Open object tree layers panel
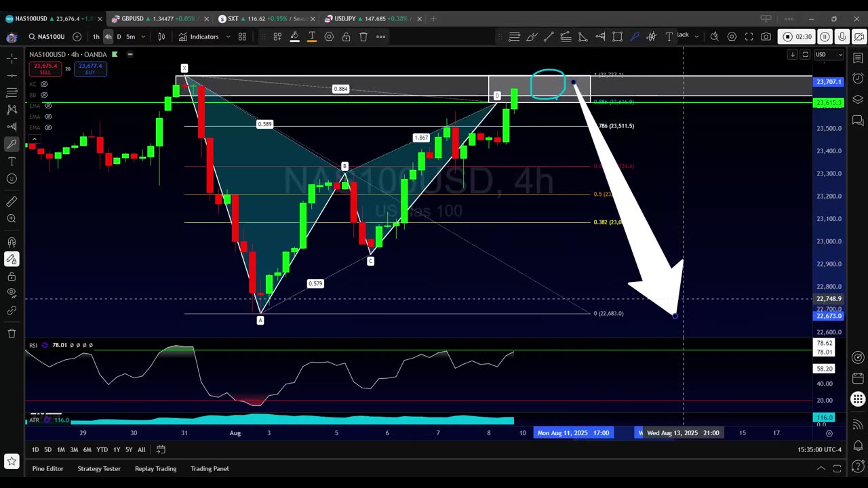Screen dimensions: 868x488 pyautogui.click(x=858, y=100)
